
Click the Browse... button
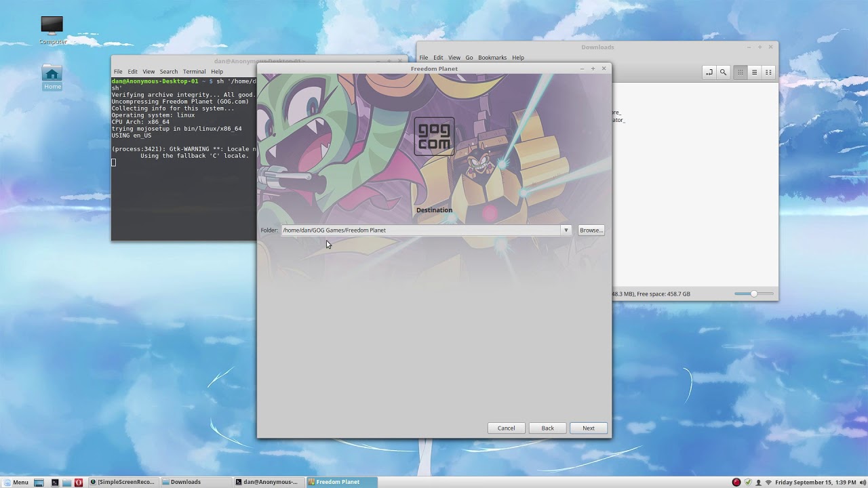591,230
